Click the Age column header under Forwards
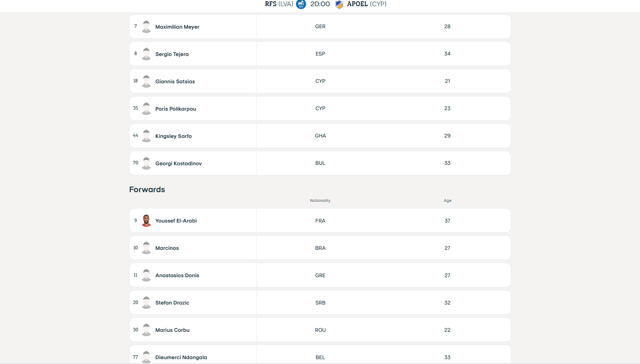The width and height of the screenshot is (640, 364). point(447,201)
